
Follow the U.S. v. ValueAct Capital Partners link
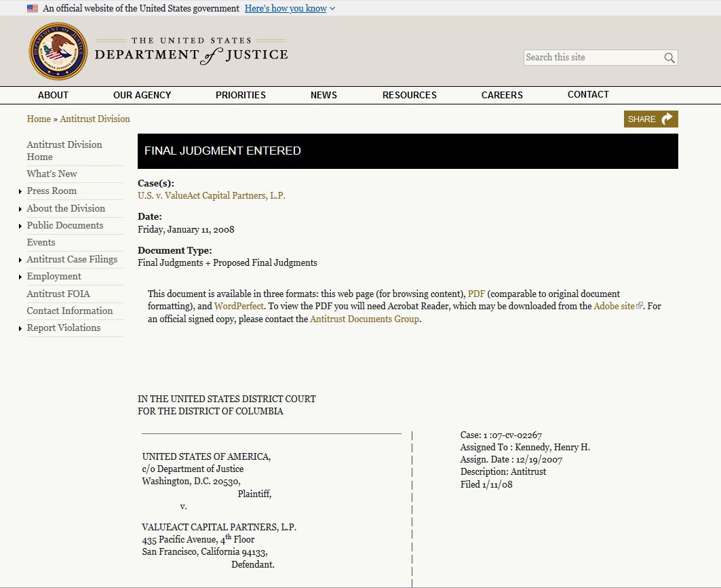tap(211, 195)
